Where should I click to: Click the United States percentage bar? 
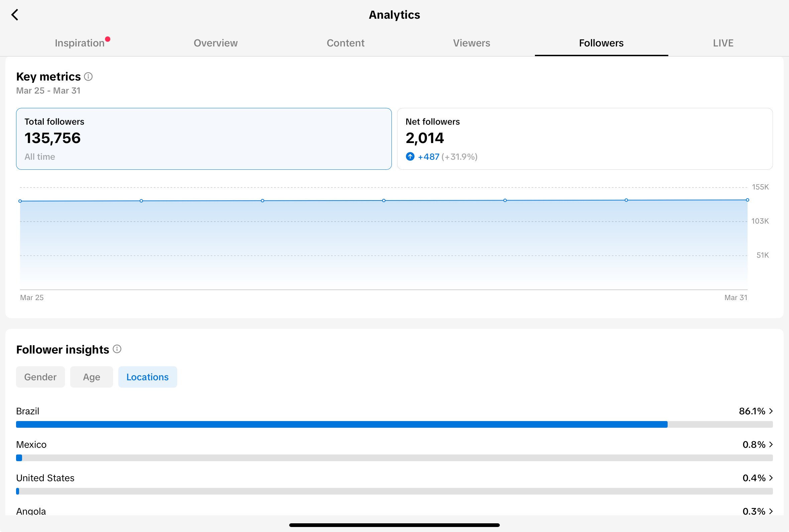click(394, 491)
